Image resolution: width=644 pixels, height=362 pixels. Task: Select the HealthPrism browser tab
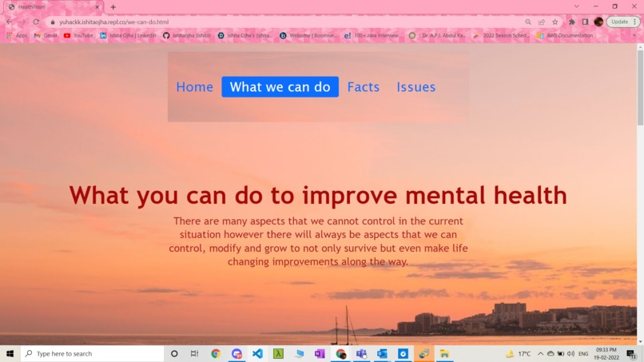click(54, 7)
